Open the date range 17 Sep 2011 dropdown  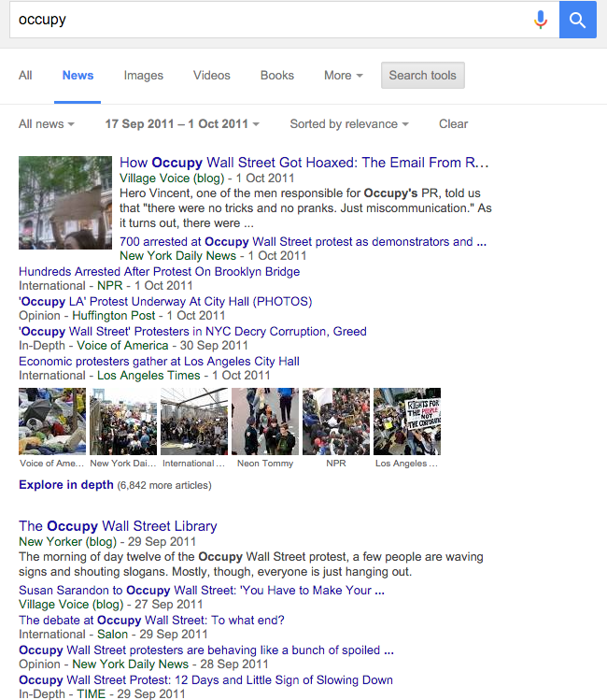182,123
